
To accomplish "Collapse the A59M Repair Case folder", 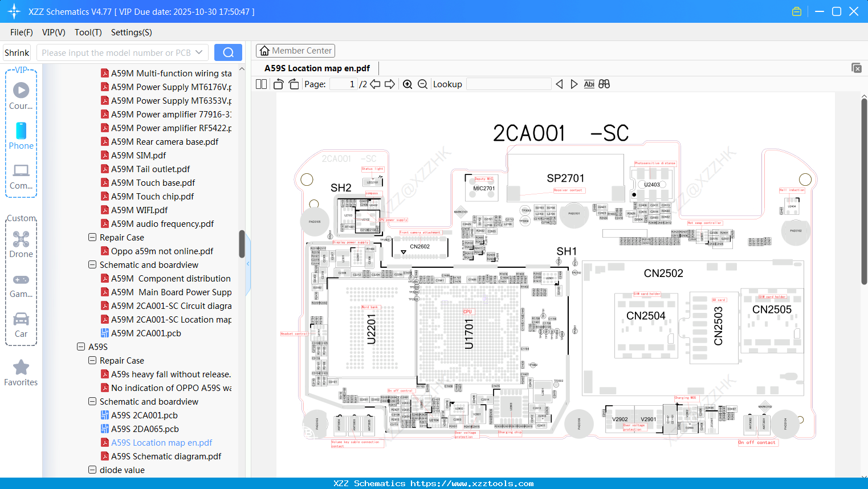I will click(x=92, y=237).
